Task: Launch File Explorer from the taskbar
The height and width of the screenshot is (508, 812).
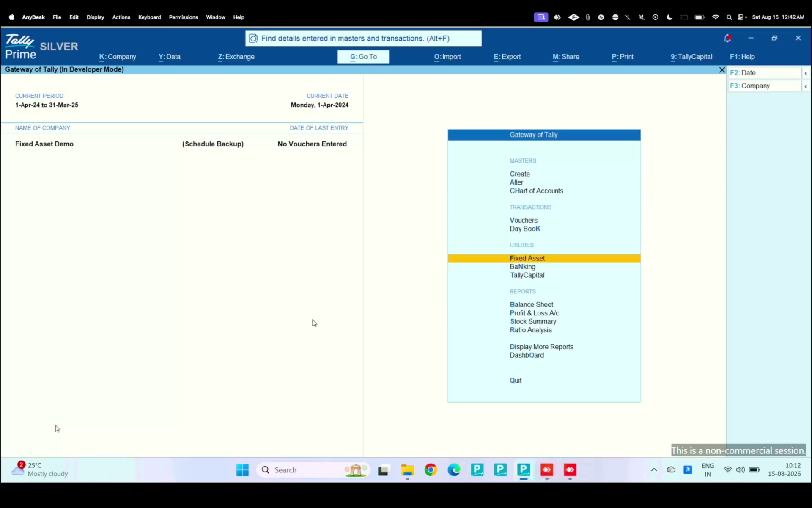Action: (x=407, y=470)
